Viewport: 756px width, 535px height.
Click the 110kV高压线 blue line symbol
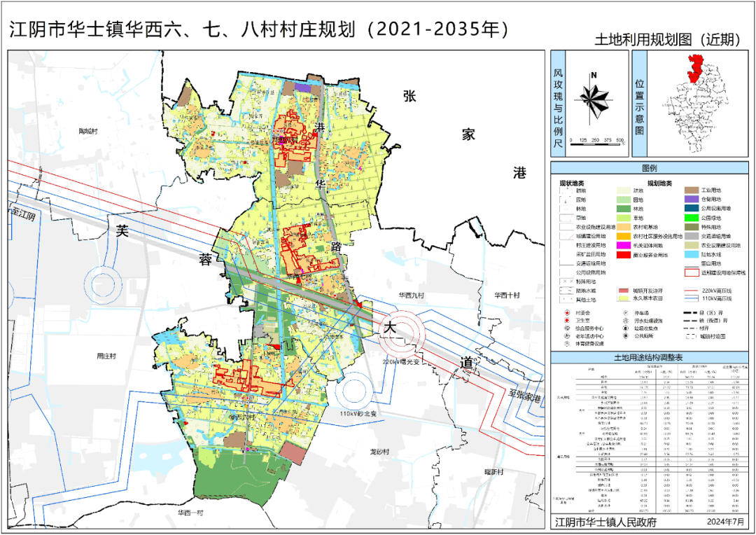point(692,299)
